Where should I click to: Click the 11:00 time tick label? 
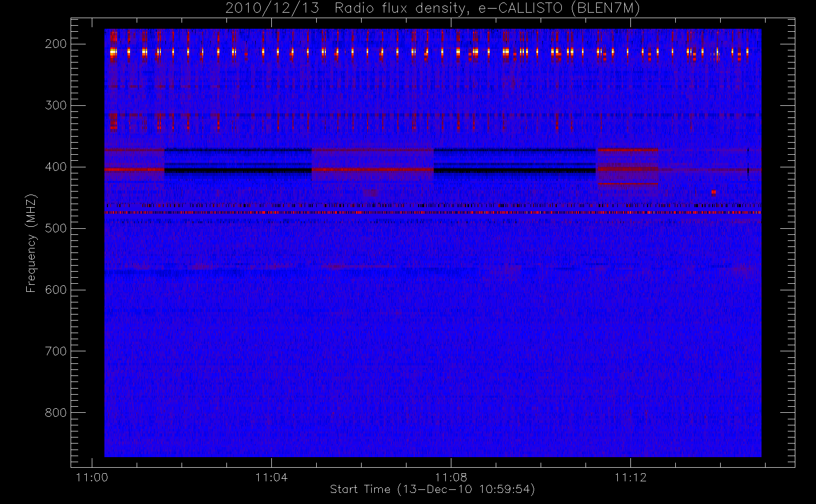pyautogui.click(x=92, y=477)
